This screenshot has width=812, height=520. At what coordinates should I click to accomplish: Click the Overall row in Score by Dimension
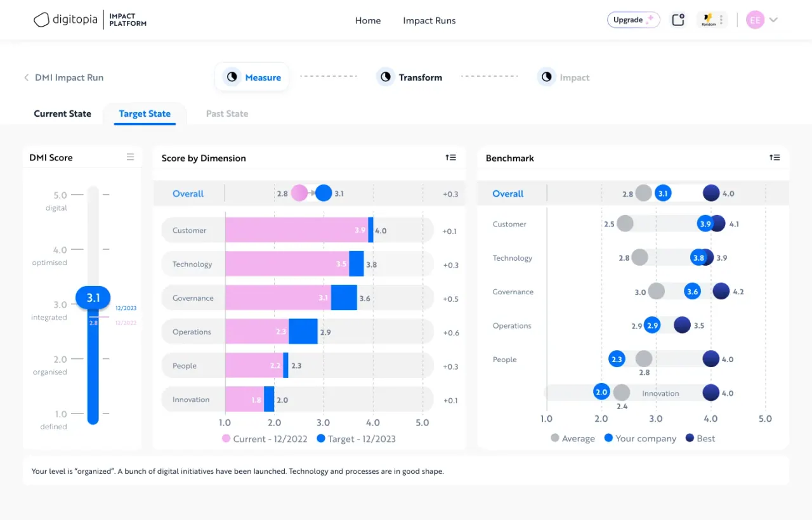click(309, 193)
